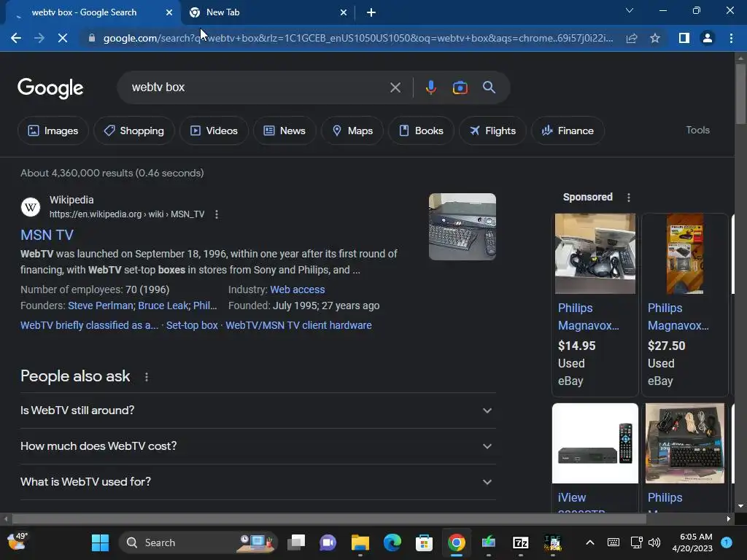Screen dimensions: 747x560
Task: Show results in Maps
Action: click(x=352, y=131)
